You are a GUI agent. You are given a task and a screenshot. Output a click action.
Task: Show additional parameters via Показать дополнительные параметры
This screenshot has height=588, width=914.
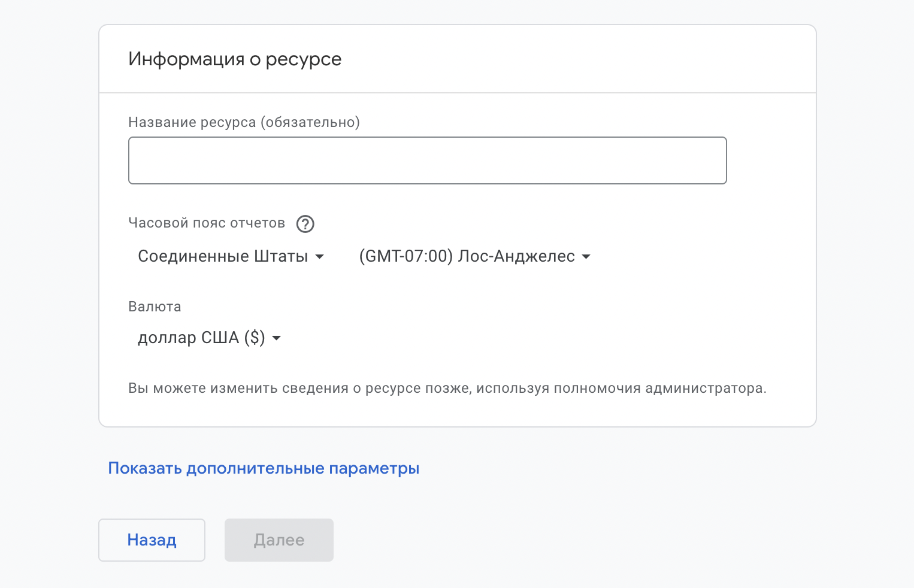[264, 468]
